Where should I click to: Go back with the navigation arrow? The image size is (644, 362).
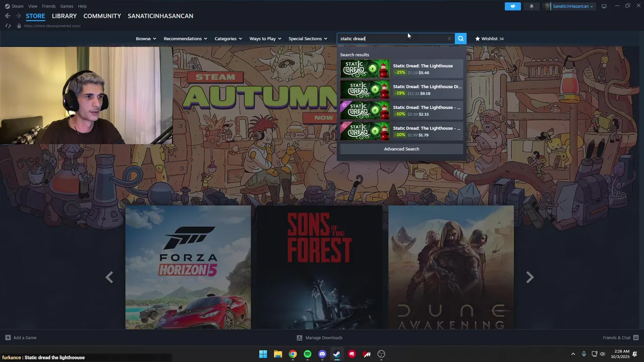point(8,16)
